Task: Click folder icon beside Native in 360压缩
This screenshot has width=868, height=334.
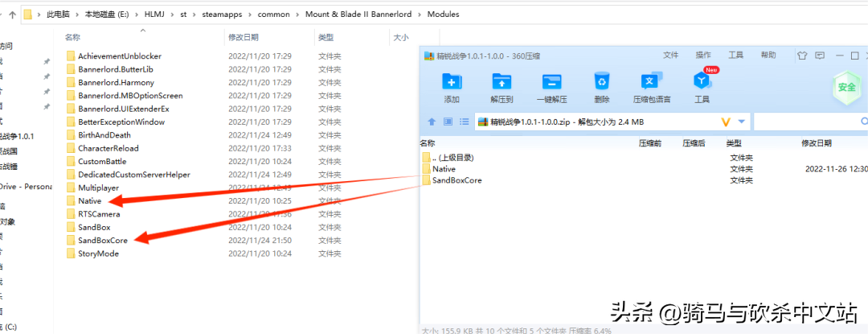Action: 426,169
